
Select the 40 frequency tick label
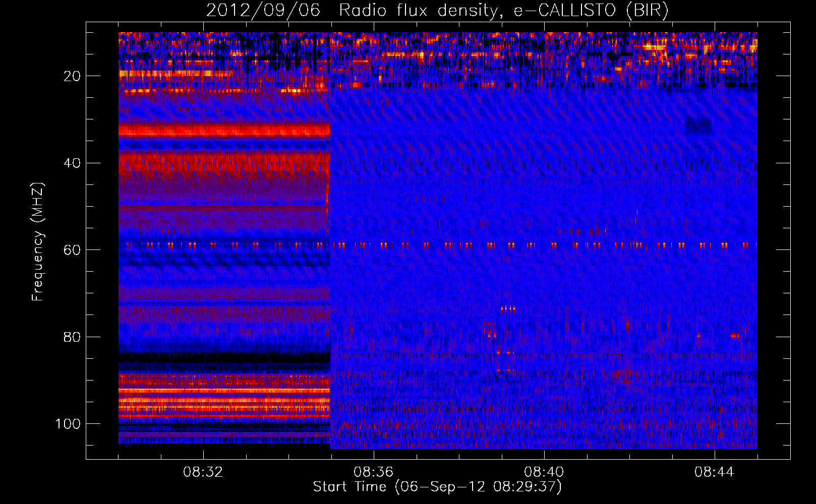click(72, 163)
